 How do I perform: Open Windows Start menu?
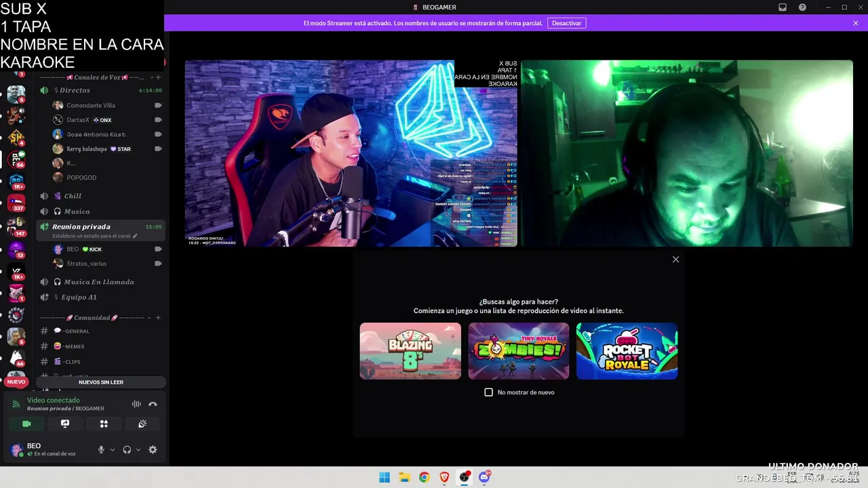(384, 477)
